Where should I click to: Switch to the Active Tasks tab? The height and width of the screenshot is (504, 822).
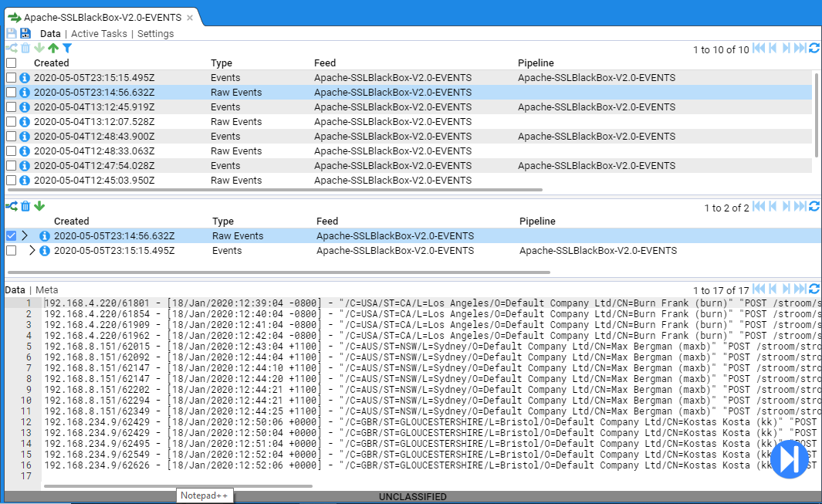point(99,34)
